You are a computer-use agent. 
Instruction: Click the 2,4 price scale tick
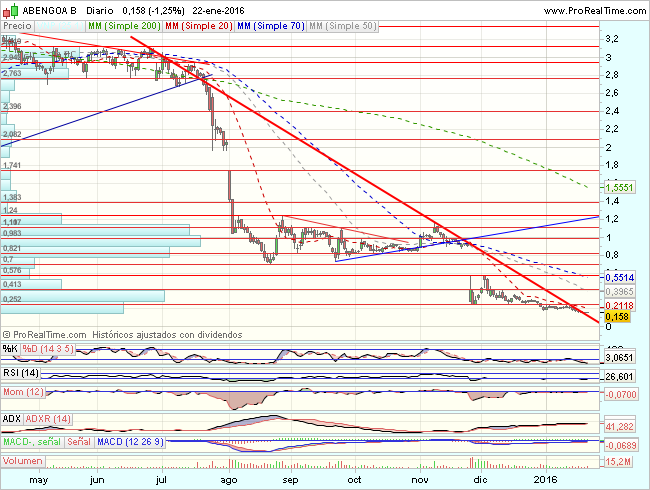tap(611, 111)
